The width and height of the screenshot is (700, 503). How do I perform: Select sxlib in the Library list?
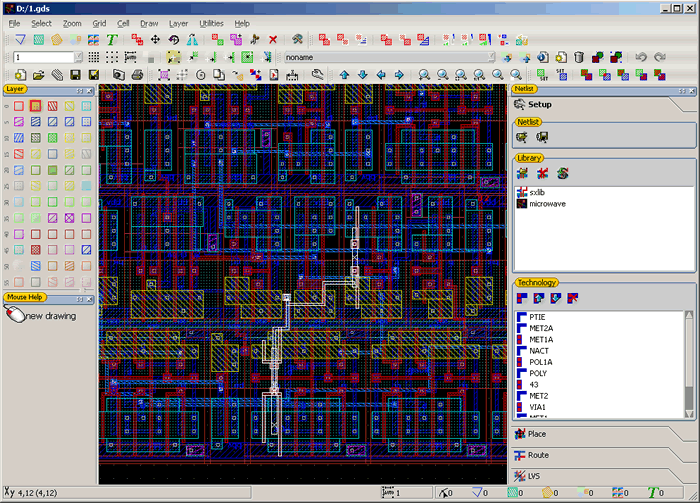(x=537, y=192)
